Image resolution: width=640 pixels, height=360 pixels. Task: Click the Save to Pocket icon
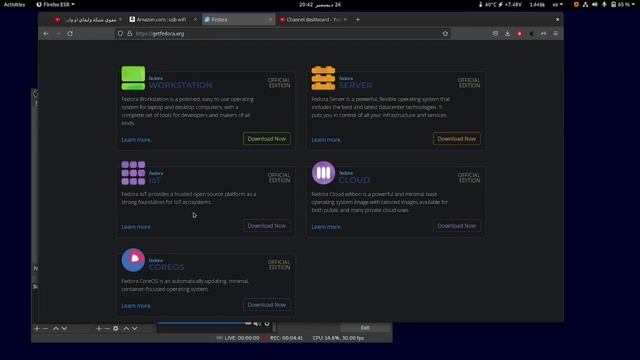[x=495, y=33]
